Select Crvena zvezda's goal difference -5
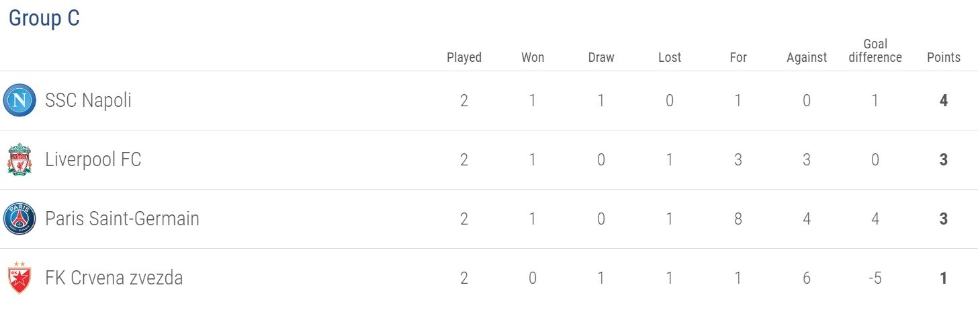 (875, 278)
